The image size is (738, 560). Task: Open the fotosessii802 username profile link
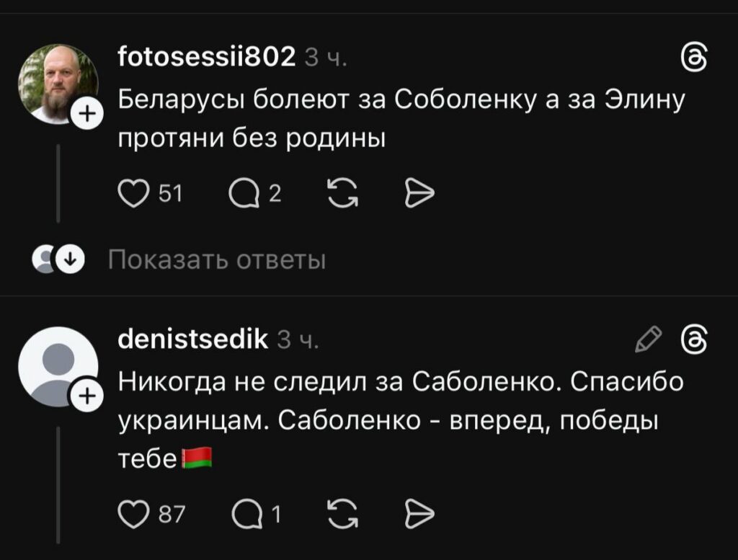pos(207,55)
